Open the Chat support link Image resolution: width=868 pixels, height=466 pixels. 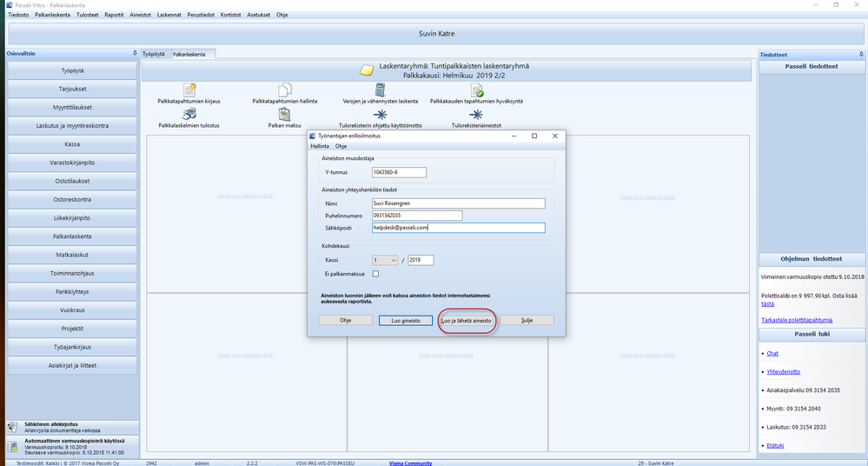click(773, 353)
